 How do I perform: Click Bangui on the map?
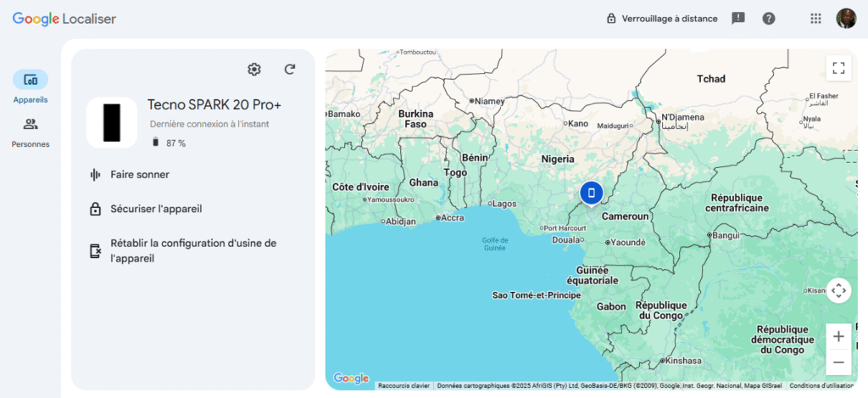726,235
